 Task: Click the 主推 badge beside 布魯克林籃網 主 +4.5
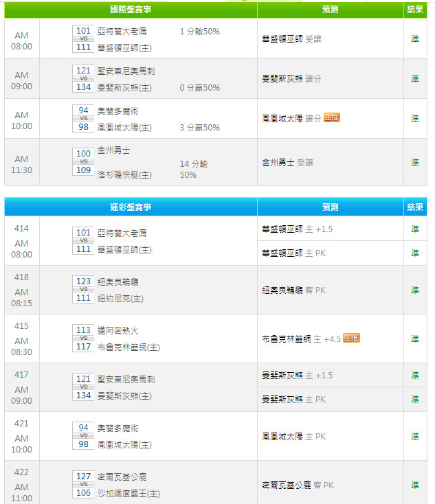click(x=351, y=338)
